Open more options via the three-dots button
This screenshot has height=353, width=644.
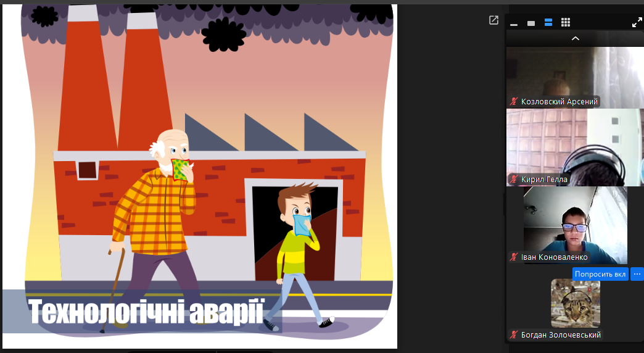637,273
